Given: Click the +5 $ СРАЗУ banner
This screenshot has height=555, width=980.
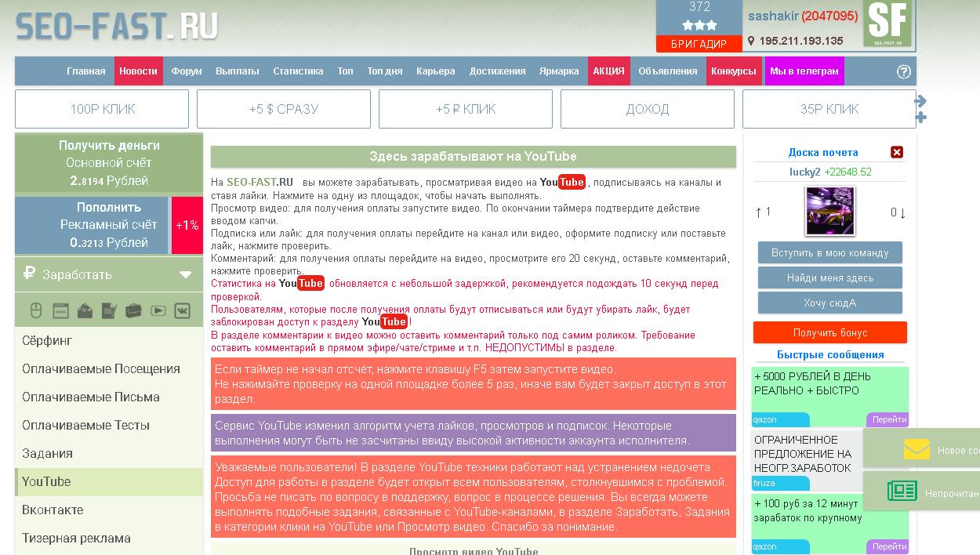Looking at the screenshot, I should click(x=284, y=109).
